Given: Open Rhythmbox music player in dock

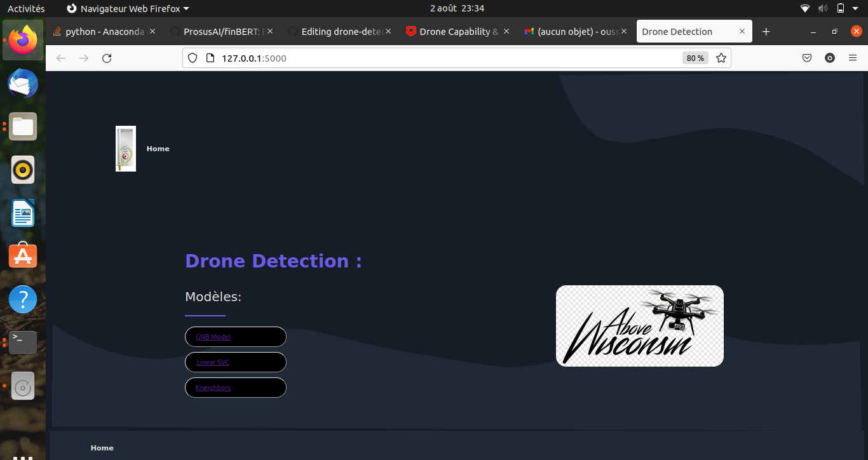Looking at the screenshot, I should 23,170.
